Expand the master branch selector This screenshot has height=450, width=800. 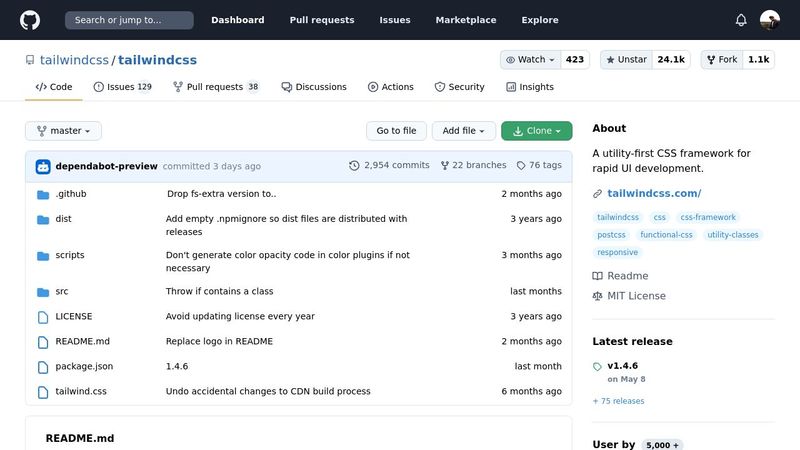63,131
